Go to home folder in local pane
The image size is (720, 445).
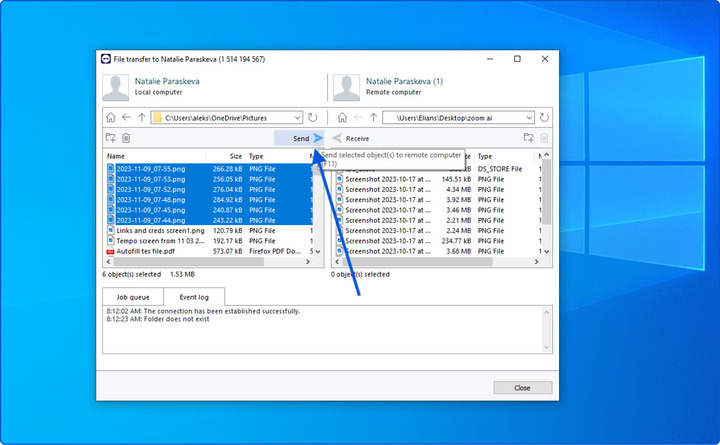pos(111,118)
